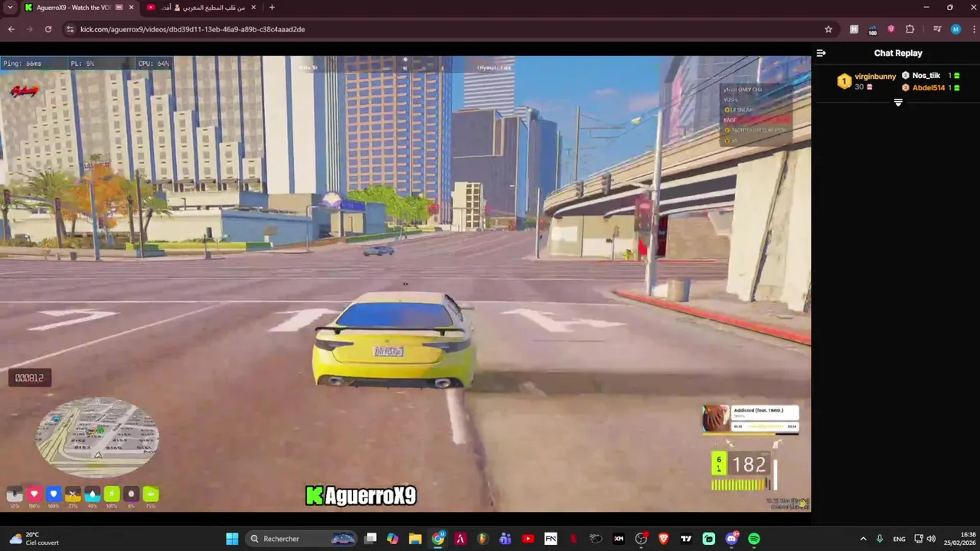Show hidden system tray icons
The width and height of the screenshot is (980, 551).
tap(864, 539)
